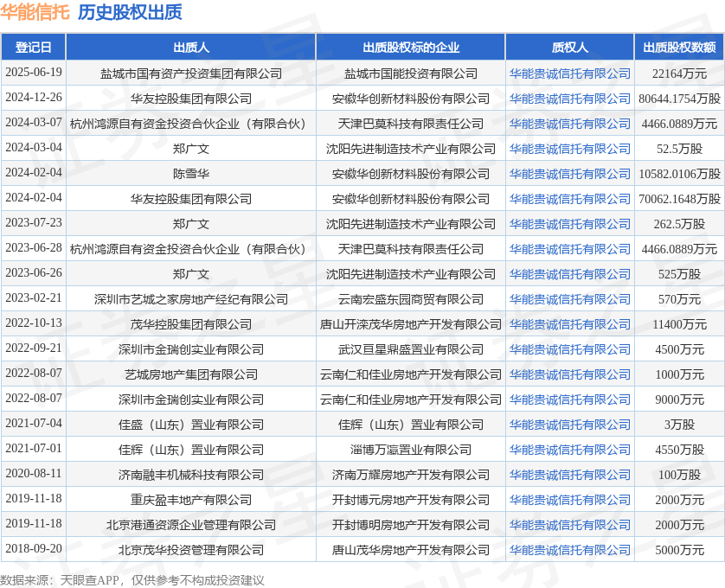Click amount 5000万元

pyautogui.click(x=679, y=550)
